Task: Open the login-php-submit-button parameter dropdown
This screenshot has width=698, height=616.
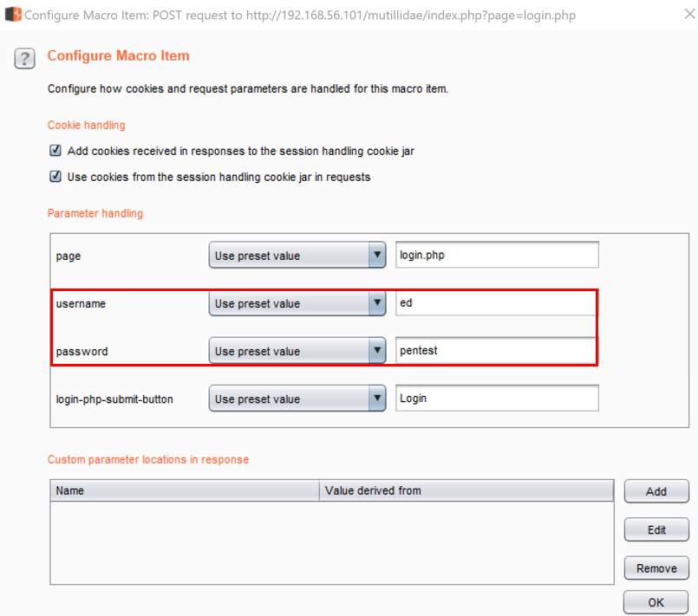Action: click(297, 399)
